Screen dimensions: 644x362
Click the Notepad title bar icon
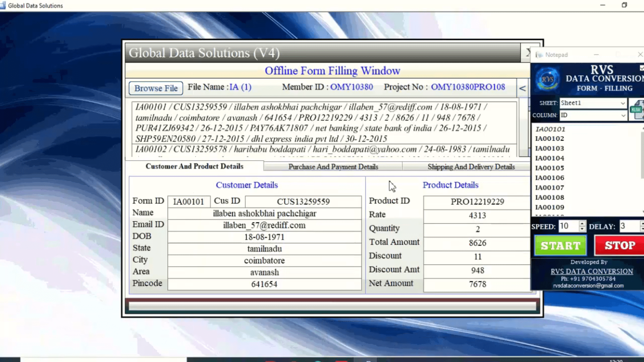point(539,55)
